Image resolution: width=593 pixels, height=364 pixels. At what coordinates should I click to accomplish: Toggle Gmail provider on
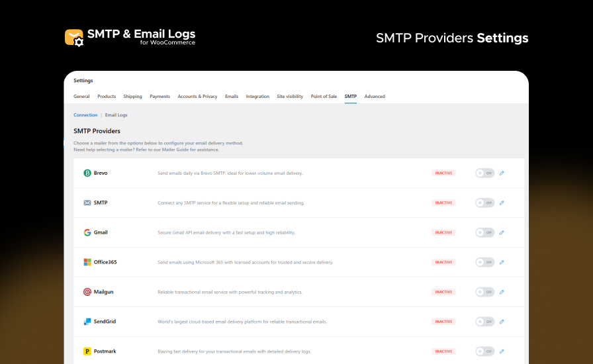[x=485, y=232]
